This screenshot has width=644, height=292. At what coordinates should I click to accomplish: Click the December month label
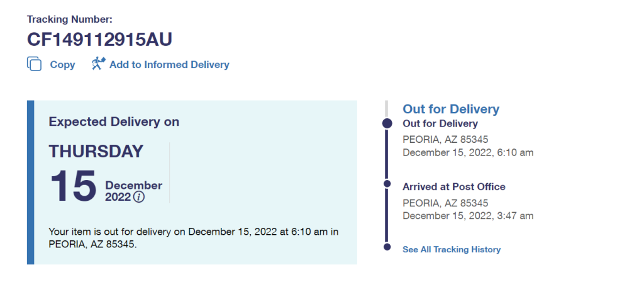[133, 185]
